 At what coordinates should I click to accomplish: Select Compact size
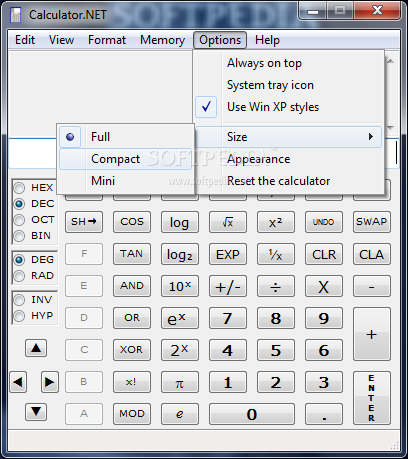click(126, 159)
